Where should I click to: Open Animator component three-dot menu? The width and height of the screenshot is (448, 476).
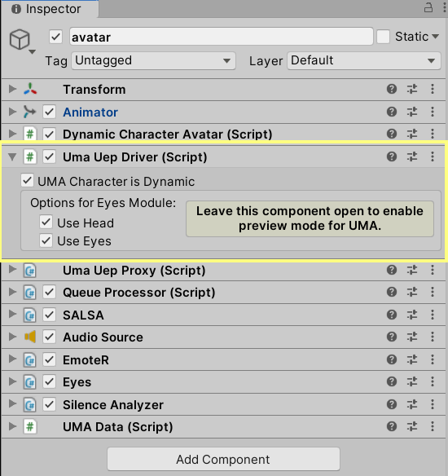click(433, 112)
